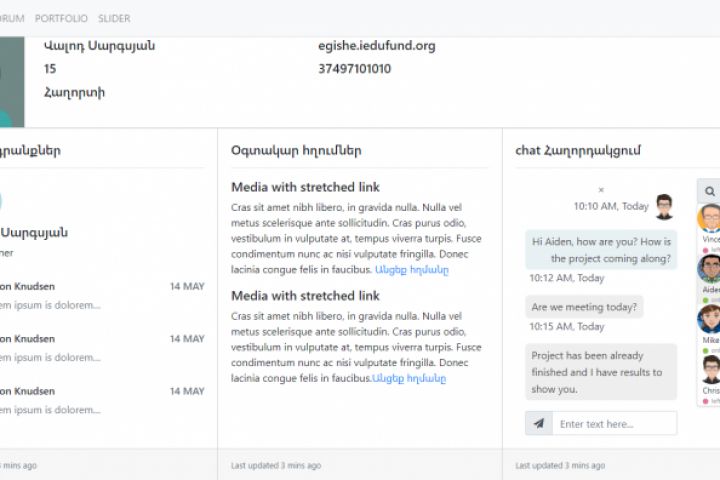Click the chat contacts search icon
The image size is (720, 480).
tap(710, 191)
